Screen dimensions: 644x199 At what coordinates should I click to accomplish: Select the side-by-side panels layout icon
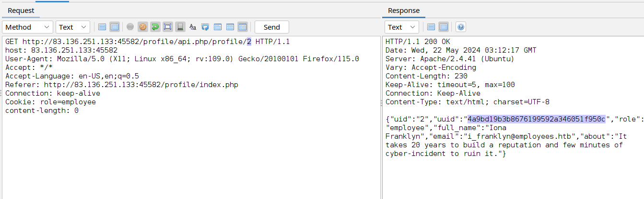coord(243,27)
